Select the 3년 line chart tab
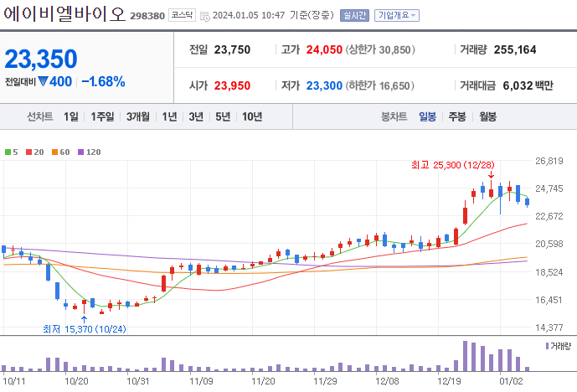The image size is (577, 392). pos(196,116)
